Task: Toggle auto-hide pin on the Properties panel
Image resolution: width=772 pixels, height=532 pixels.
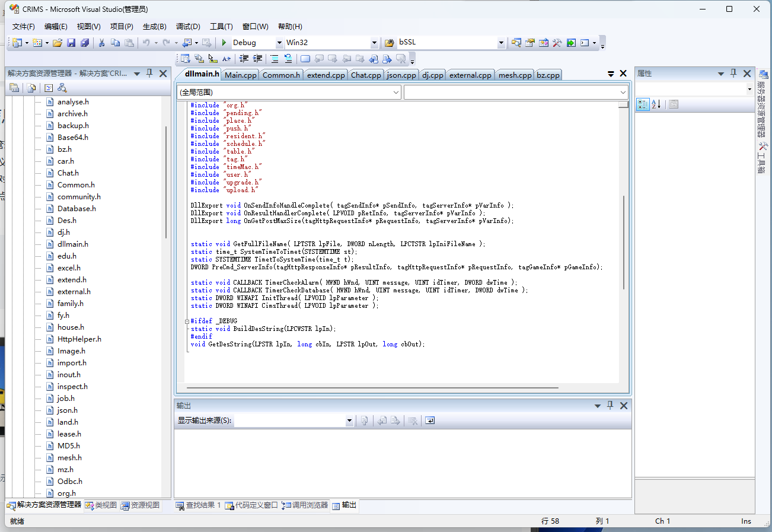Action: pos(733,73)
